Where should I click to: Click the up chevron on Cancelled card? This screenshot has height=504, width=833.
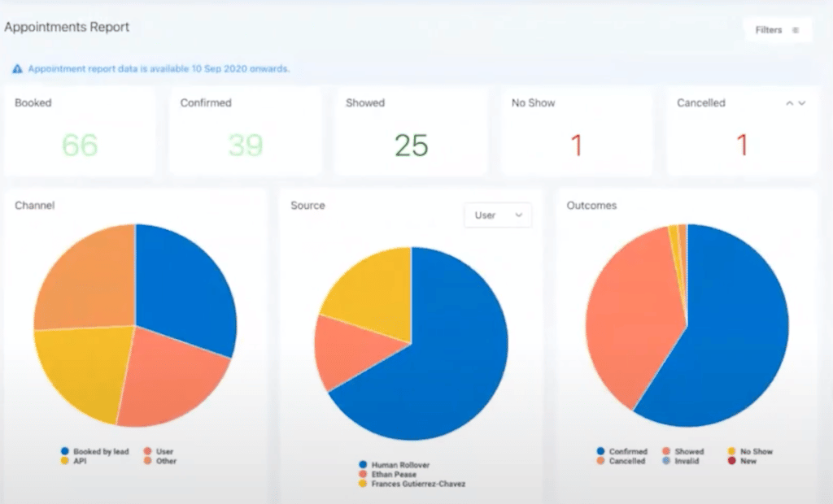pyautogui.click(x=789, y=104)
